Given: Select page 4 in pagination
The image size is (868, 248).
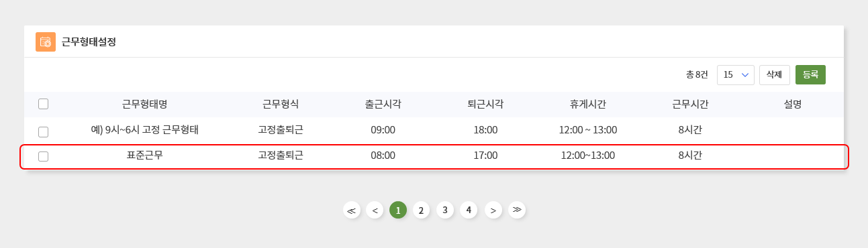Looking at the screenshot, I should click(x=469, y=210).
